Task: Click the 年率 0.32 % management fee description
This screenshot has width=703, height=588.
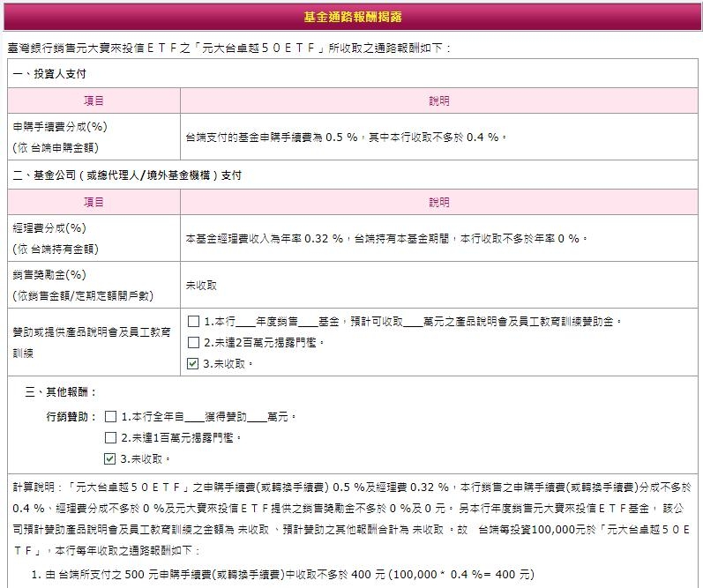Action: tap(386, 238)
